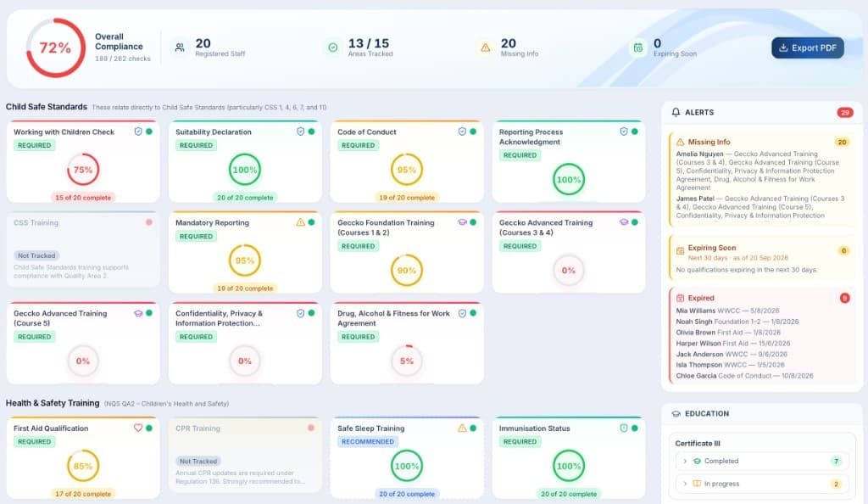Toggle tracking dot on First Aid Qualification
Screen dimensions: 868x504
149,428
